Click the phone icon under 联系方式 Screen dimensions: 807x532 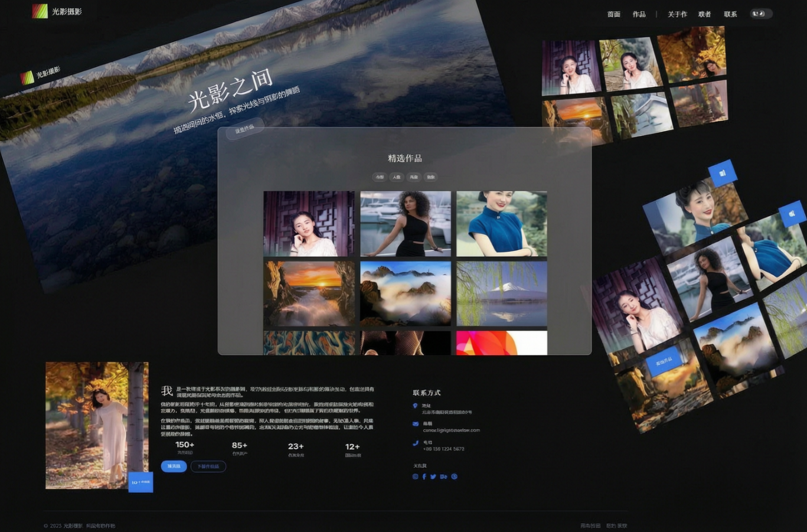tap(415, 443)
